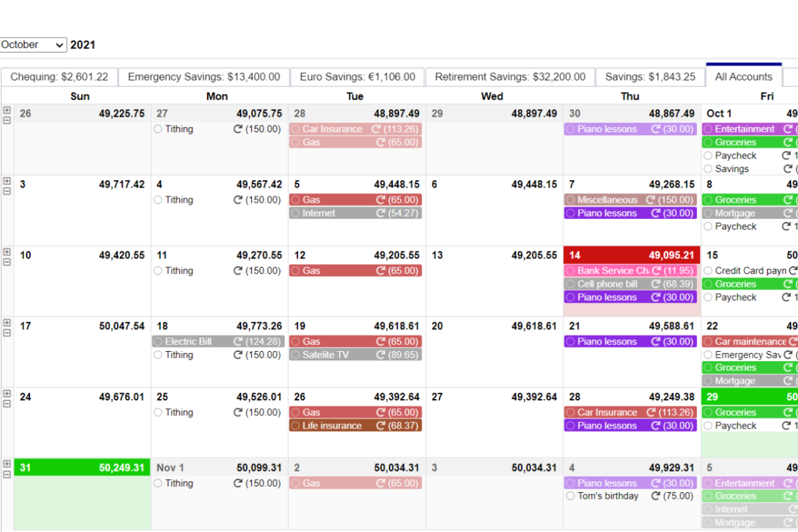Open the Chequing account tab
The image size is (798, 532).
(x=59, y=76)
